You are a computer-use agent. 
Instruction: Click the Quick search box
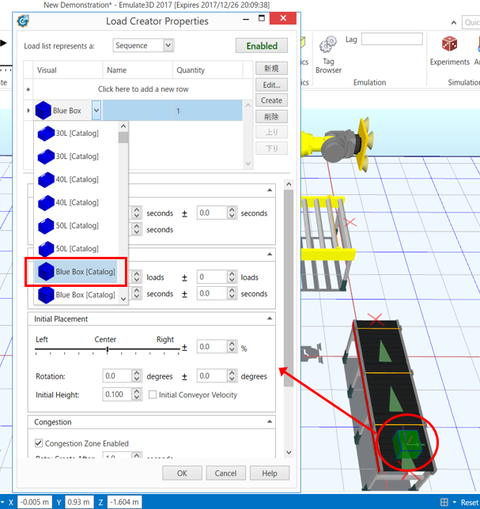click(x=471, y=22)
